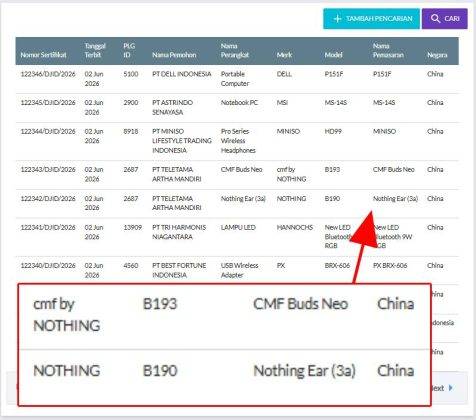This screenshot has width=476, height=420.
Task: Sort by Tanggal Terbit column header
Action: click(95, 50)
